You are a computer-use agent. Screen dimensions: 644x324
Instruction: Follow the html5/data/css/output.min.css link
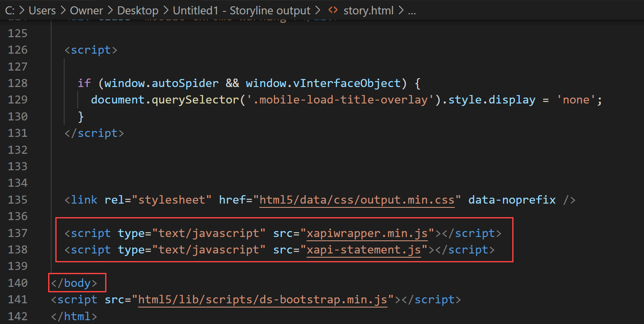pyautogui.click(x=357, y=199)
